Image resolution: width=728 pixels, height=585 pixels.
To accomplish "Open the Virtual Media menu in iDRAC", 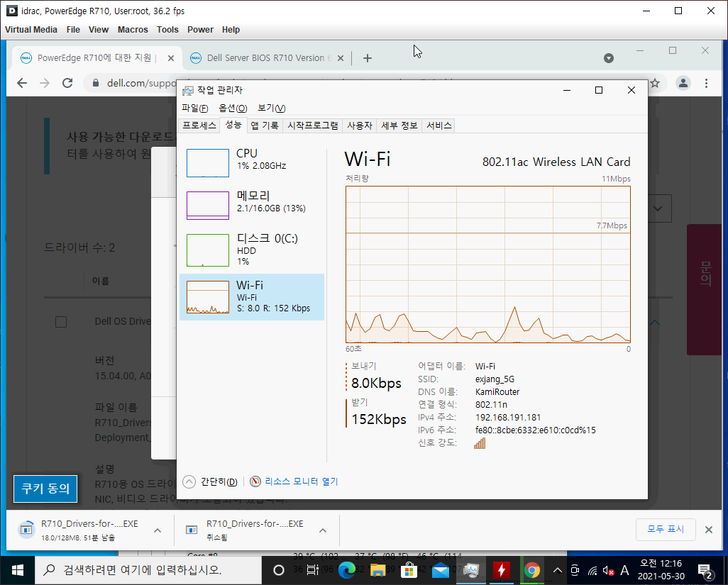I will pyautogui.click(x=31, y=30).
